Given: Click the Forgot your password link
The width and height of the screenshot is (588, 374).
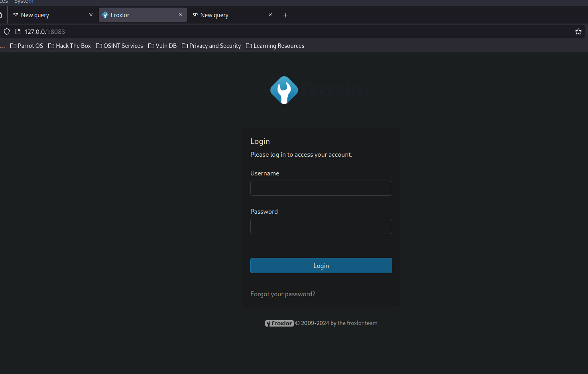Looking at the screenshot, I should 283,294.
